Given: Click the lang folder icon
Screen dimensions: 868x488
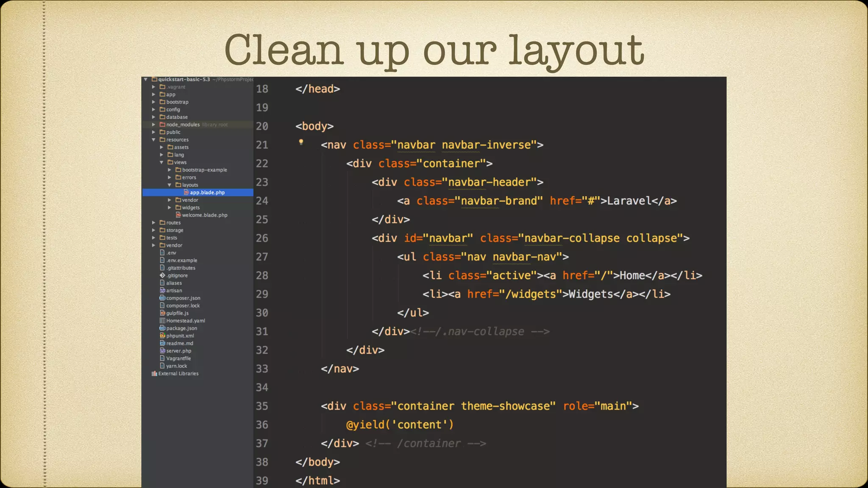Looking at the screenshot, I should [170, 155].
